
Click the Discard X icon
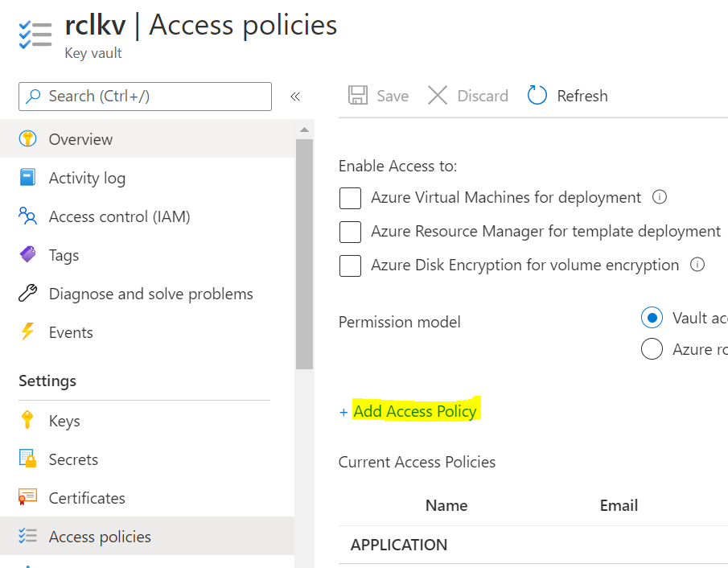click(x=438, y=95)
